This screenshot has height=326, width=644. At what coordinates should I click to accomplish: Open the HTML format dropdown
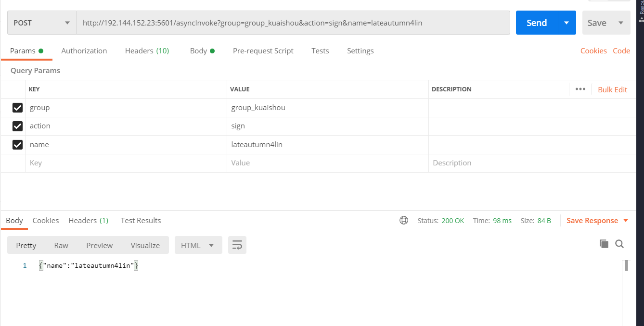(198, 245)
